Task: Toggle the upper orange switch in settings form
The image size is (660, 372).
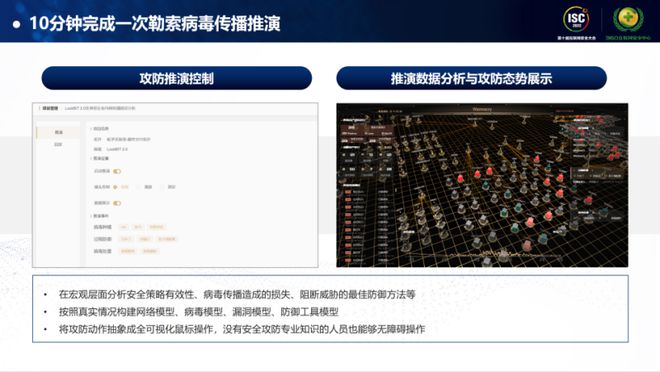Action: [117, 171]
